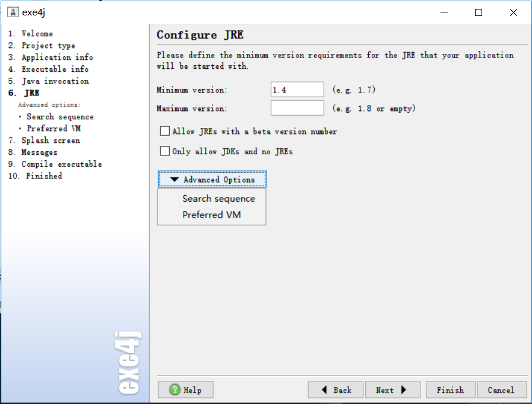Minimize the exe4j window
Screen dimensions: 532x404
point(444,12)
